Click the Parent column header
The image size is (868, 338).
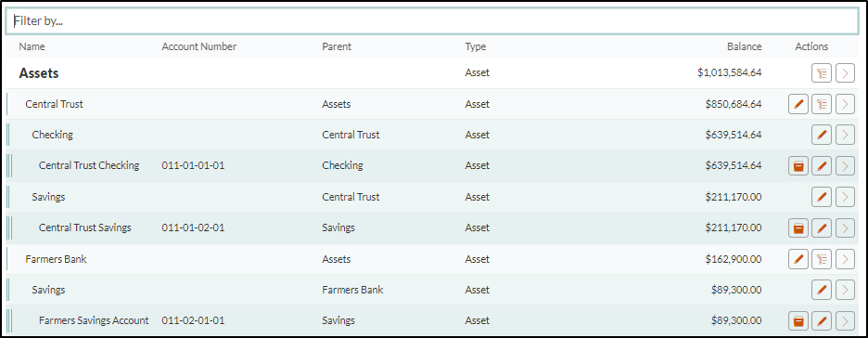(337, 46)
